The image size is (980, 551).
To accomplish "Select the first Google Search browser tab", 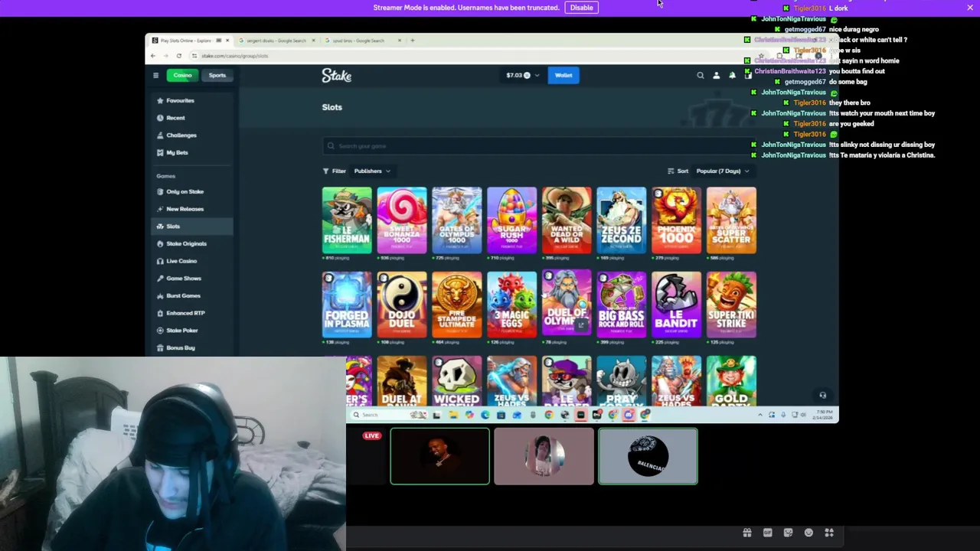I will (276, 41).
